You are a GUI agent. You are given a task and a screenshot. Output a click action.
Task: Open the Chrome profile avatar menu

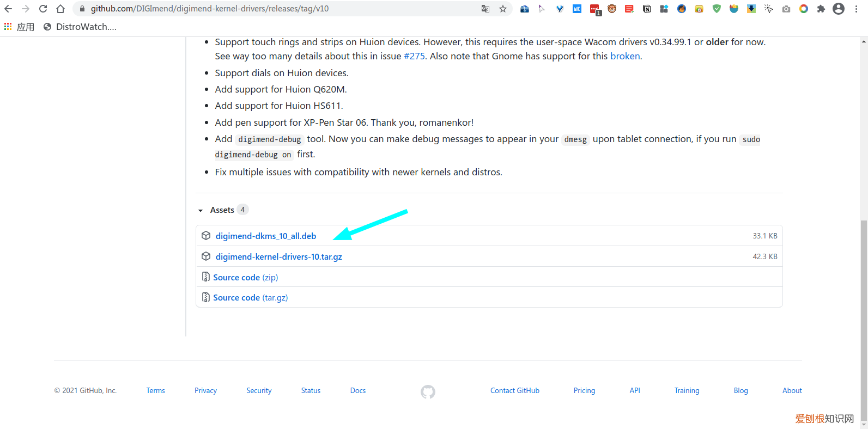tap(839, 9)
